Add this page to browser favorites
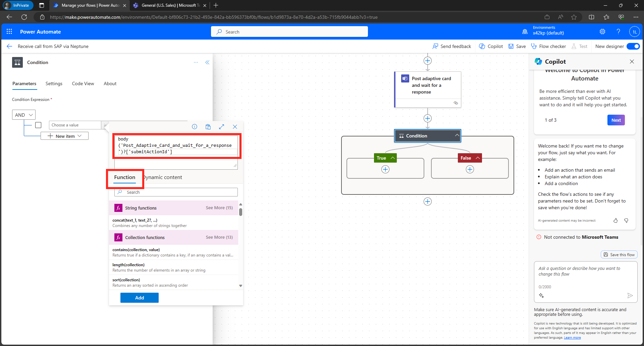Viewport: 644px width, 346px height. (x=574, y=17)
